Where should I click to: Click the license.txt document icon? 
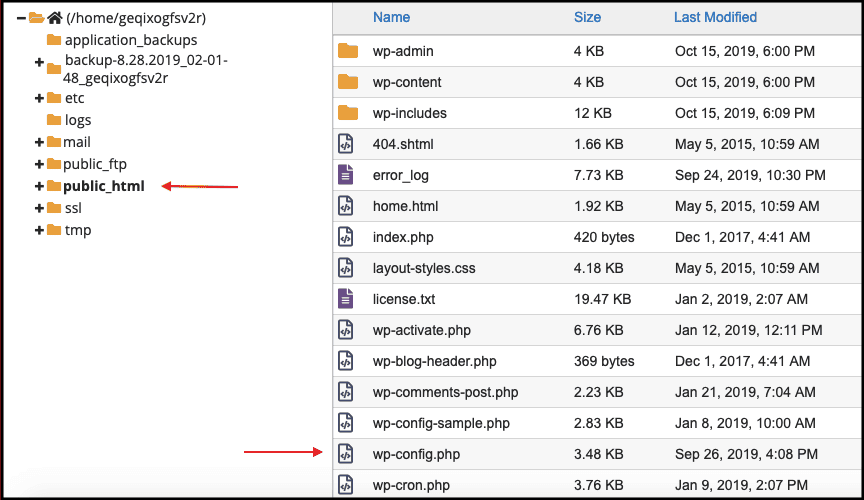tap(345, 299)
